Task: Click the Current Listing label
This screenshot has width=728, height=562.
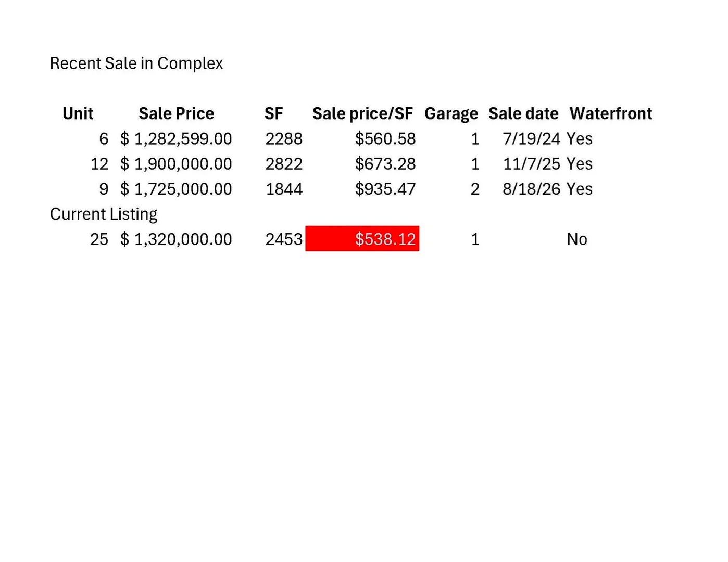Action: click(104, 214)
